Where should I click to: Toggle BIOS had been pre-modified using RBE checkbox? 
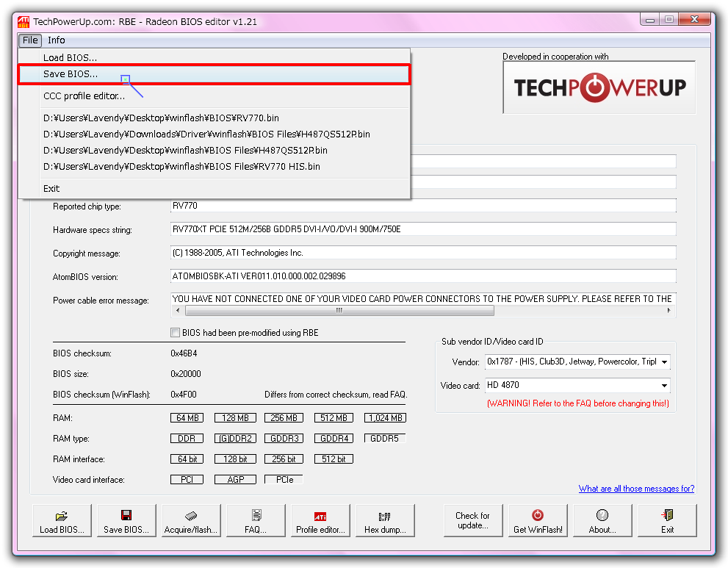click(x=175, y=333)
